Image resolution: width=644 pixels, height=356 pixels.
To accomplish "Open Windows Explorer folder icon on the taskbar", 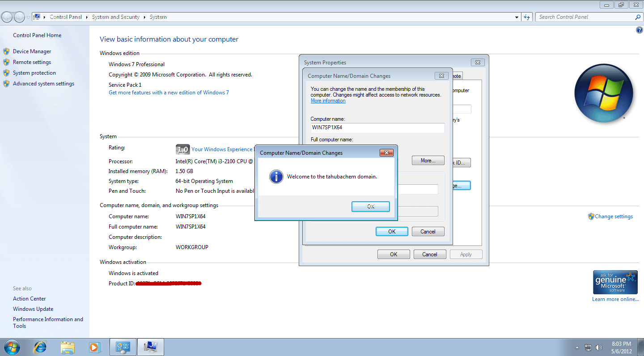I will click(x=68, y=347).
